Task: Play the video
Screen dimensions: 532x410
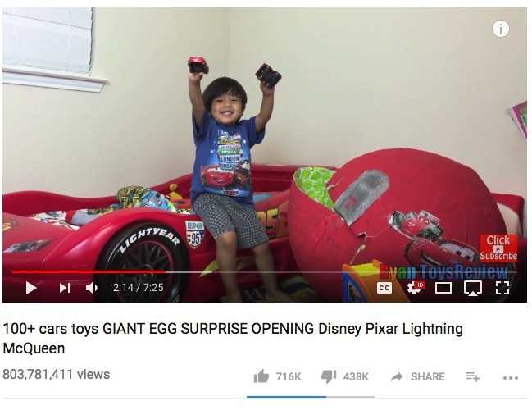Action: [31, 288]
